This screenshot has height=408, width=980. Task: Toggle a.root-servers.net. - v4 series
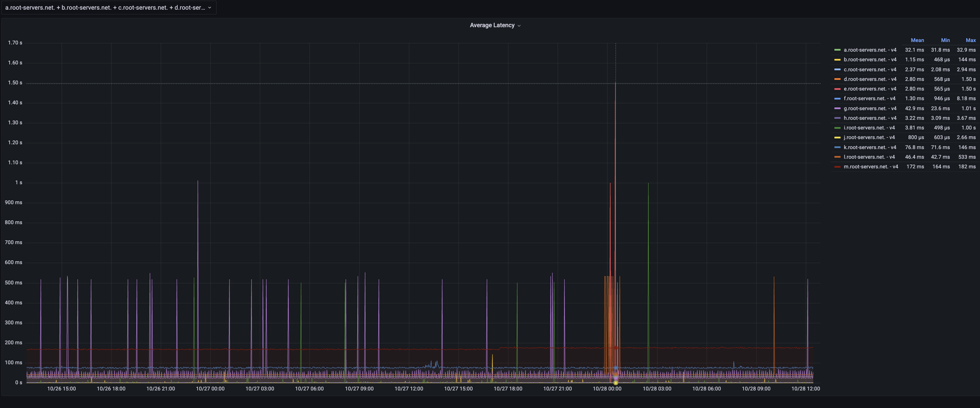tap(870, 50)
